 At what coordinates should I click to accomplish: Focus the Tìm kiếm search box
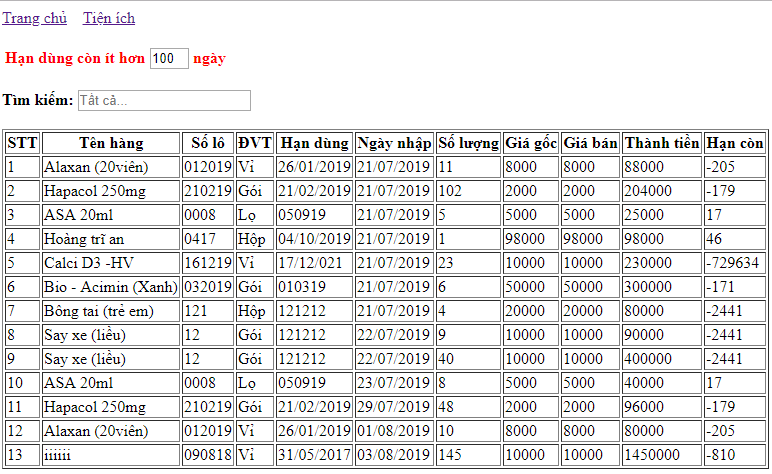click(x=164, y=100)
